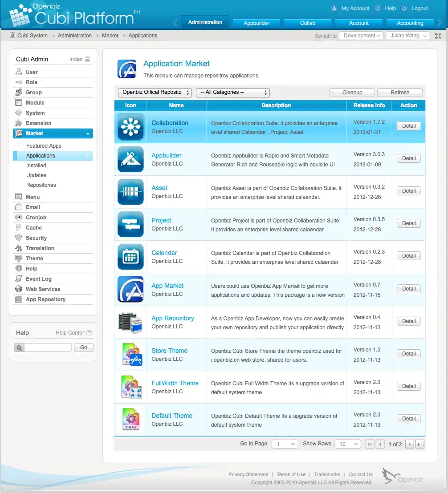448x493 pixels.
Task: Open the Privacy Statement link
Action: [248, 474]
